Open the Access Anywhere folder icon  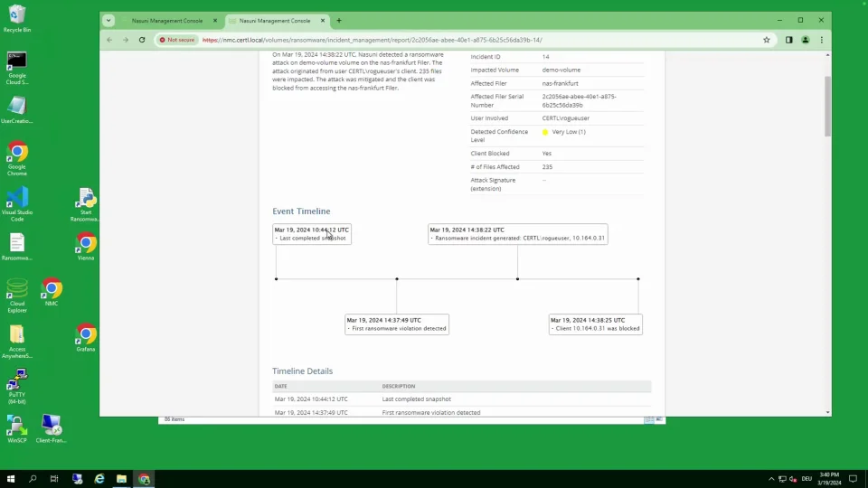coord(16,342)
